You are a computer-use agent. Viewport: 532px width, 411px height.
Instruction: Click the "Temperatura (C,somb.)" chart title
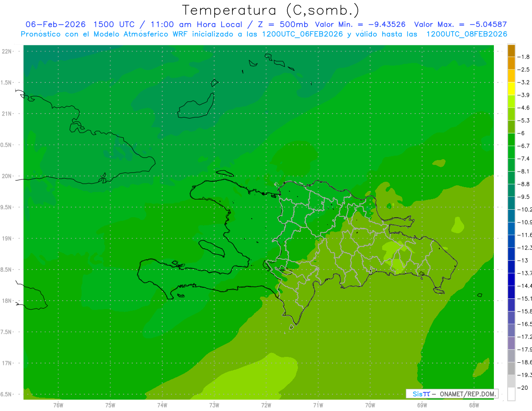pos(270,10)
